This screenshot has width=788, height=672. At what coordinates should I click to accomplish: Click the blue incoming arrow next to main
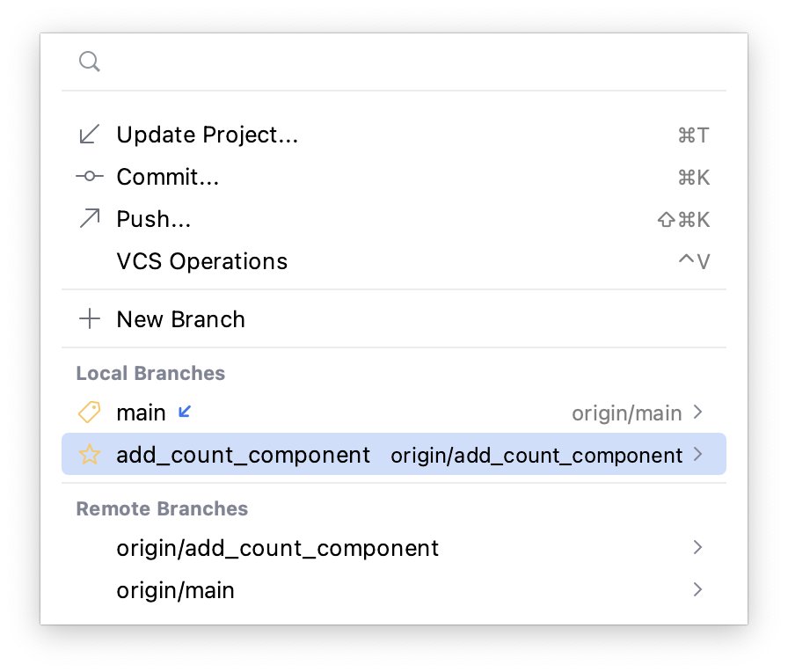pos(185,412)
